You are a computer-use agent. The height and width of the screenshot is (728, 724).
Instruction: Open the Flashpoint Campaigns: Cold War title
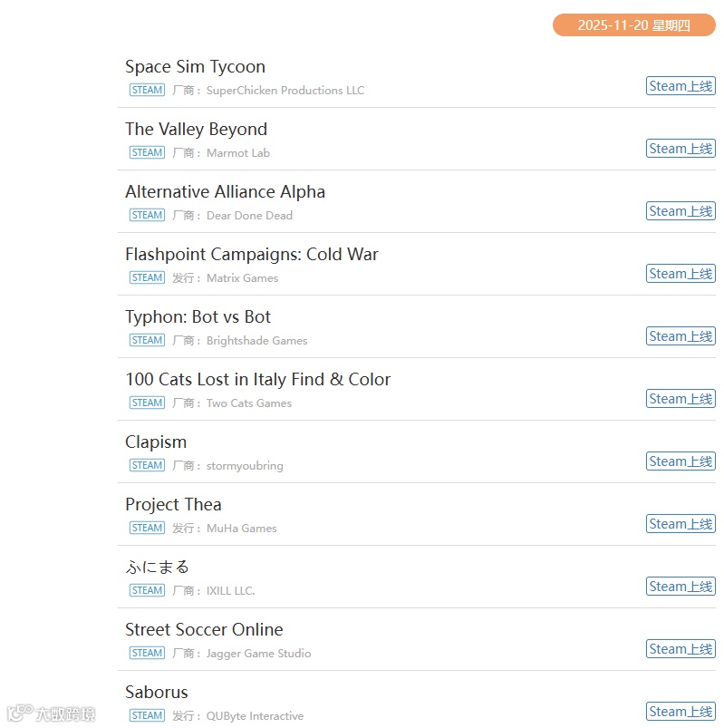click(252, 255)
